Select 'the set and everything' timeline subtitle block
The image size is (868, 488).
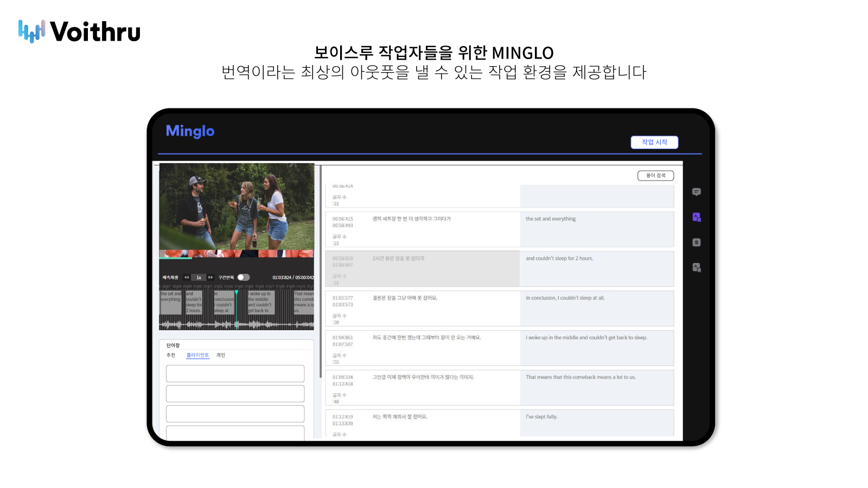pyautogui.click(x=171, y=302)
